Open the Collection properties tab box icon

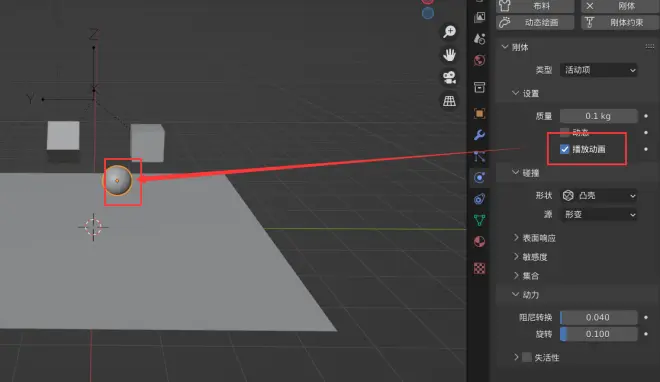tap(479, 87)
